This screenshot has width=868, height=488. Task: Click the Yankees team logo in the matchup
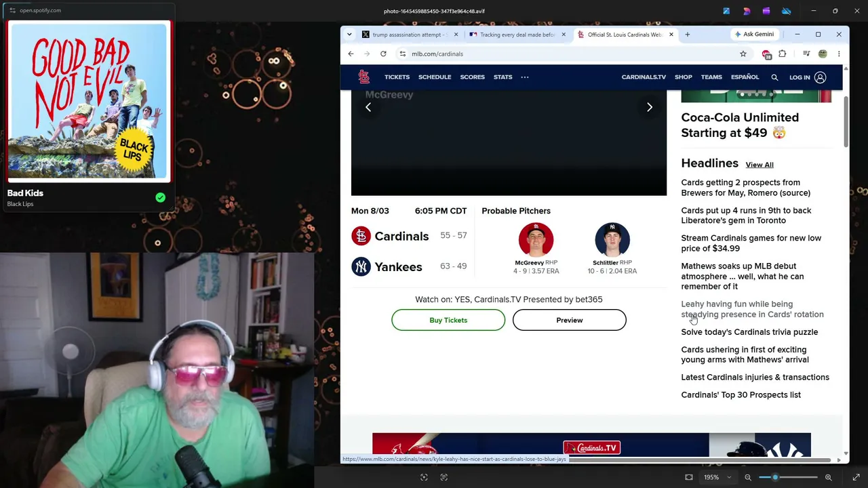(x=361, y=266)
